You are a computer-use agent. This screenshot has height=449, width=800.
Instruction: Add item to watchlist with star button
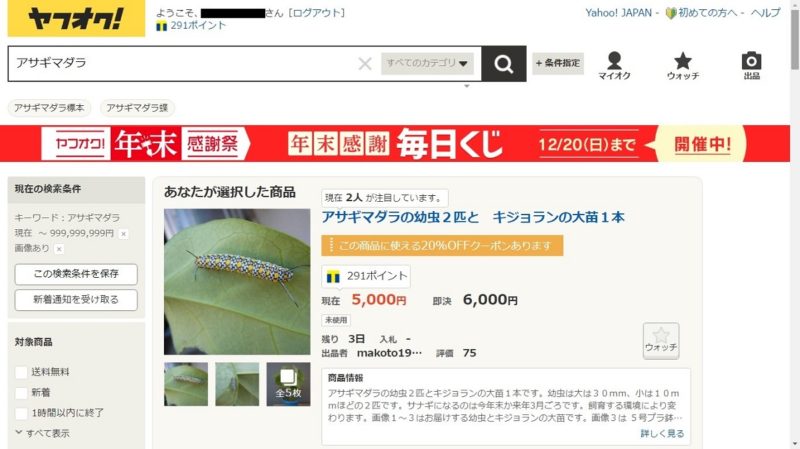tap(661, 341)
